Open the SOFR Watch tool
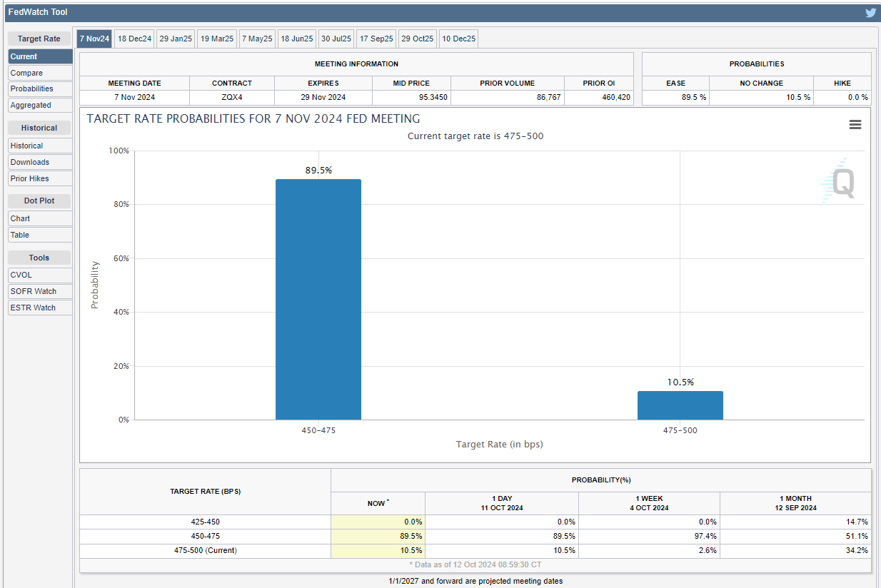Screen dimensions: 881x588 40,291
